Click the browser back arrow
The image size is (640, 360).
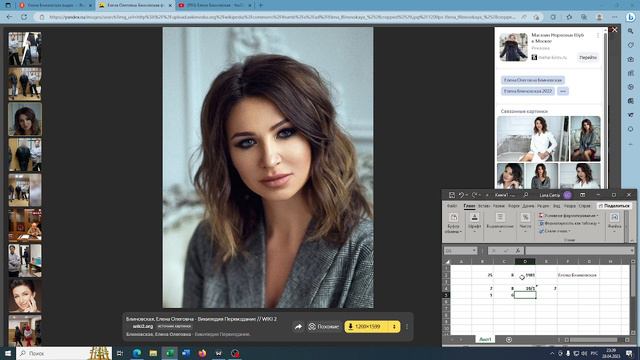[x=9, y=17]
